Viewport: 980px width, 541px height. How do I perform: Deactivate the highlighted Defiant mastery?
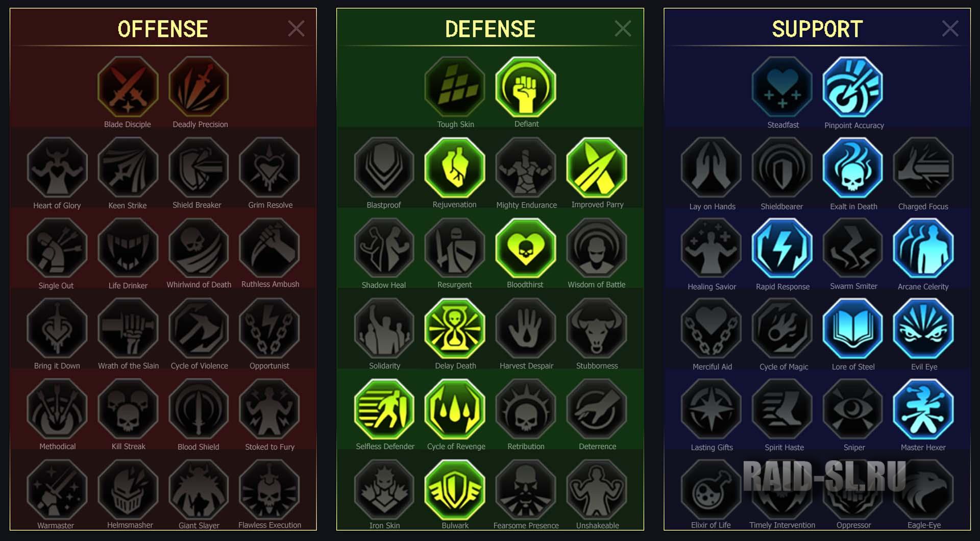526,87
